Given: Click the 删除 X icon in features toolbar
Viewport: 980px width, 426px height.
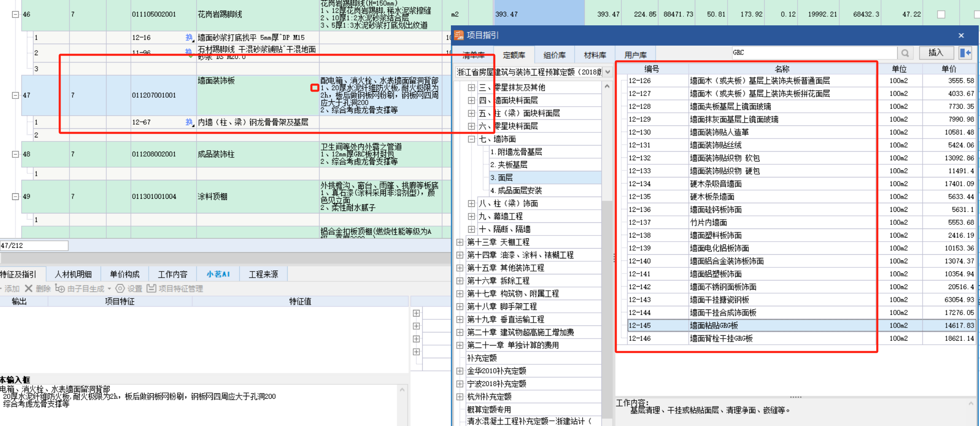Looking at the screenshot, I should pyautogui.click(x=29, y=289).
